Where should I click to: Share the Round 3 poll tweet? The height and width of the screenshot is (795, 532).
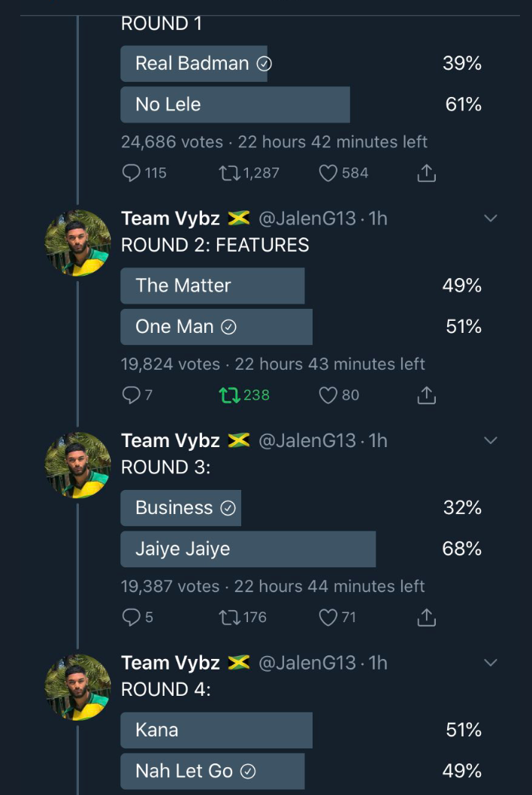pyautogui.click(x=426, y=617)
